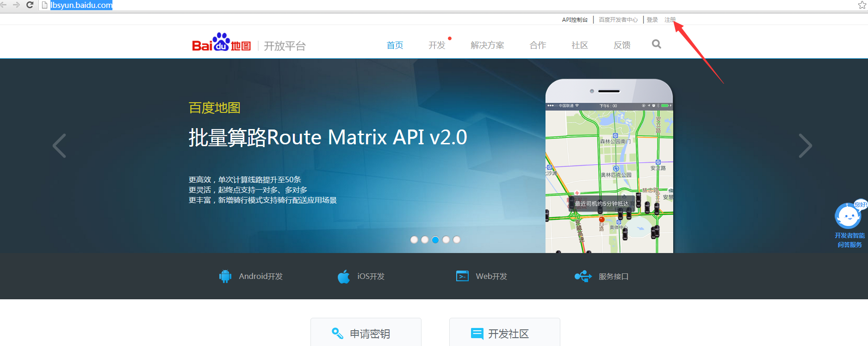Open Web开发 link

tap(491, 276)
